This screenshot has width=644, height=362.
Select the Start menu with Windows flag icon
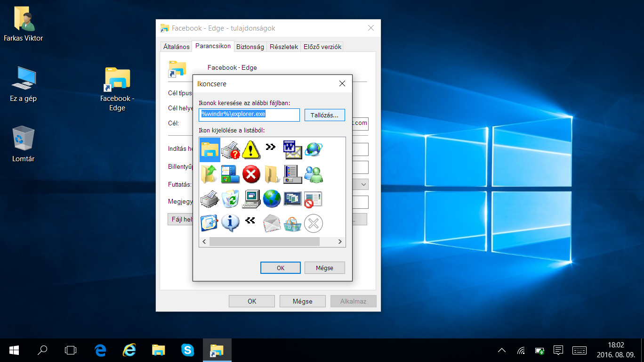click(231, 174)
